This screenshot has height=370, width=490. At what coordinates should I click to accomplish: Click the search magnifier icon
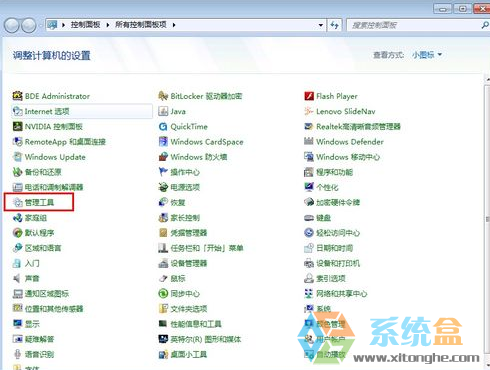(x=485, y=25)
